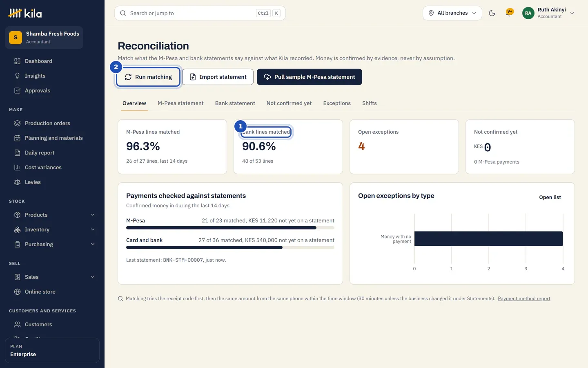The width and height of the screenshot is (588, 368).
Task: Expand the Sales submenu chevron
Action: click(x=93, y=277)
